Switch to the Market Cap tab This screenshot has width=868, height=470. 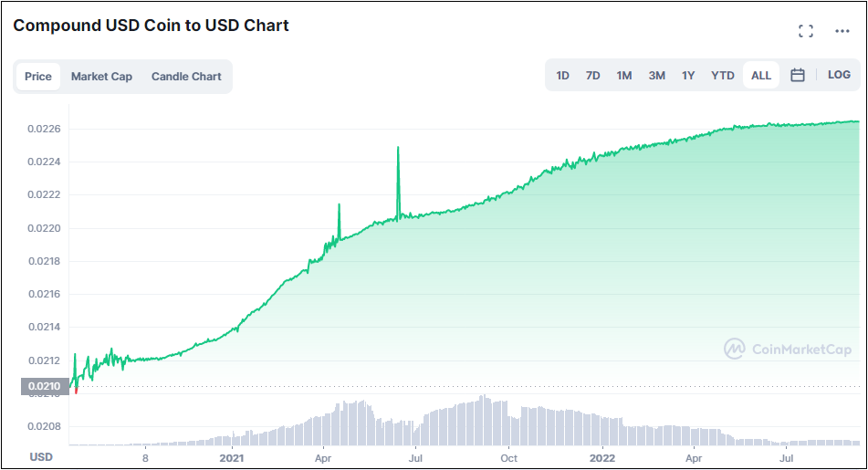click(101, 77)
